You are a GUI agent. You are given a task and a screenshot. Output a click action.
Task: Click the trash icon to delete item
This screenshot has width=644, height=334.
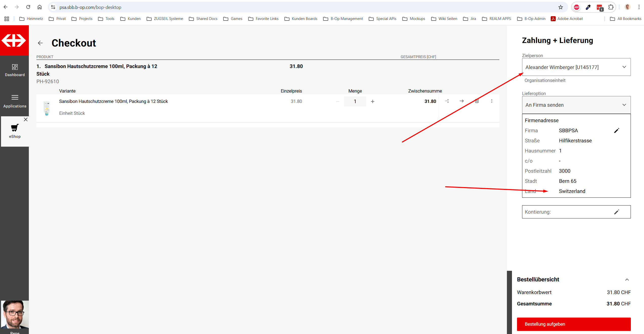coord(477,101)
